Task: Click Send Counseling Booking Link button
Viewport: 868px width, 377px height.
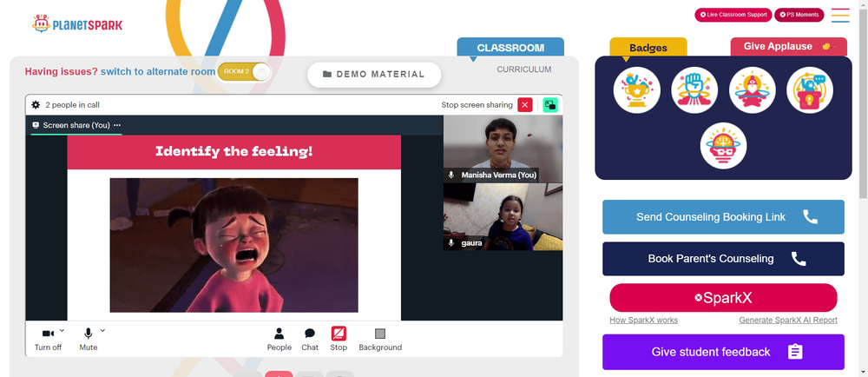Action: coord(723,217)
